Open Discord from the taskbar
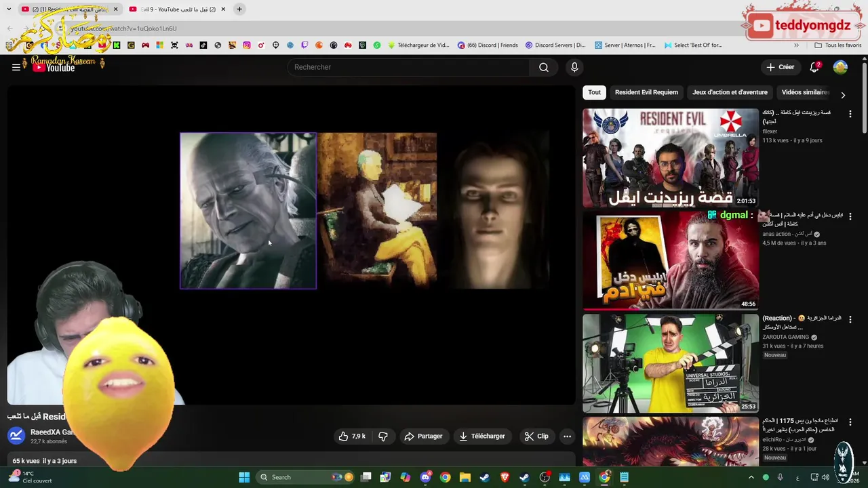 click(x=426, y=477)
